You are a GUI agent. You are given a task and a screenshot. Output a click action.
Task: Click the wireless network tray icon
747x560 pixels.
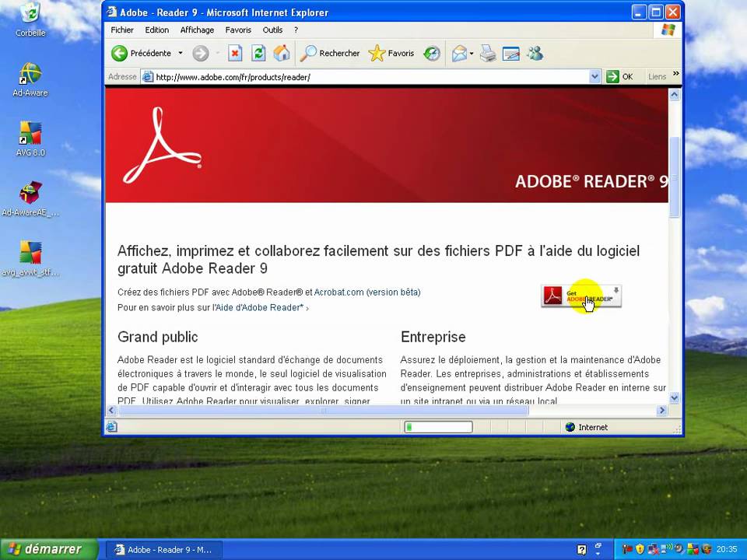point(666,549)
